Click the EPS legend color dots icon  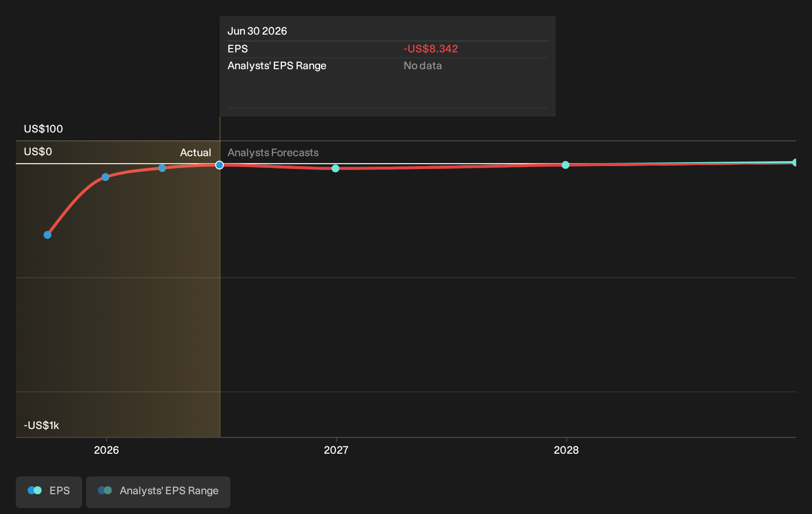coord(35,490)
